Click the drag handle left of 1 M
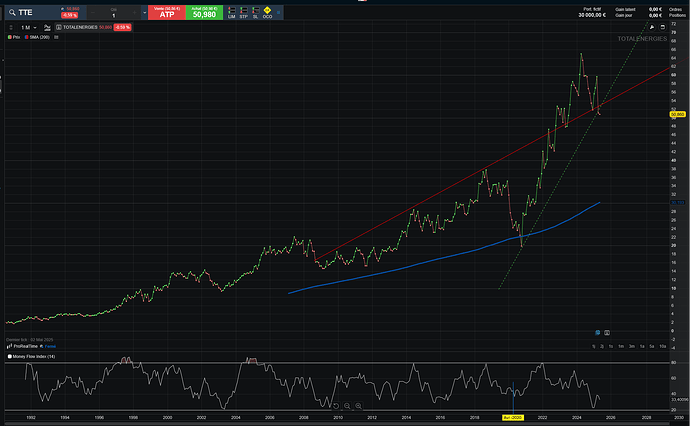Image resolution: width=690 pixels, height=426 pixels. (x=11, y=27)
